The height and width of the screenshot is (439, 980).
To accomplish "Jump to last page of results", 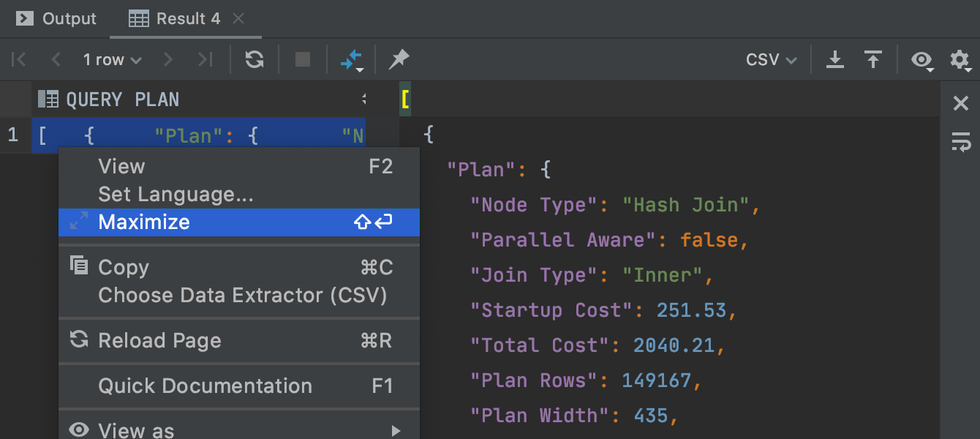I will (206, 59).
